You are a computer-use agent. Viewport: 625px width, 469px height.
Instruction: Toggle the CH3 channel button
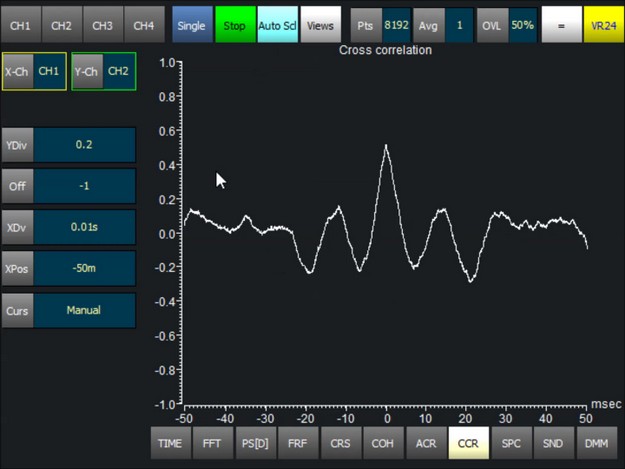pos(103,24)
